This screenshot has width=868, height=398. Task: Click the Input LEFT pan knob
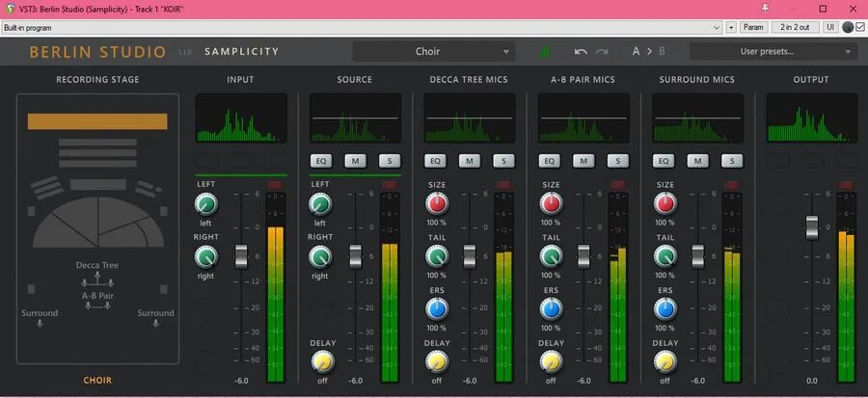(x=206, y=204)
